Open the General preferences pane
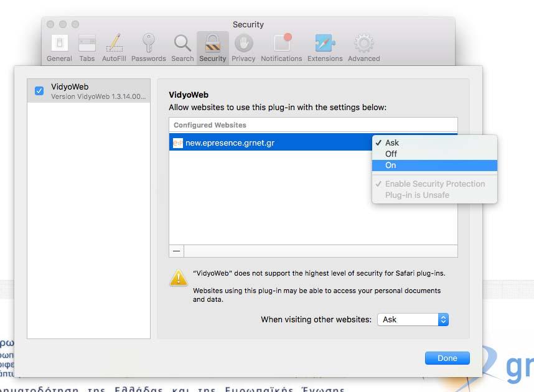 (x=59, y=48)
